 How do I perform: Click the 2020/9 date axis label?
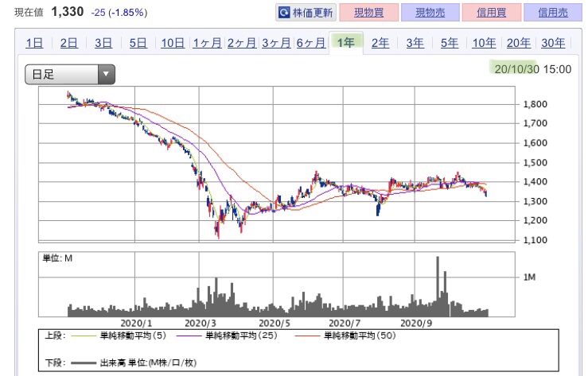click(x=416, y=324)
